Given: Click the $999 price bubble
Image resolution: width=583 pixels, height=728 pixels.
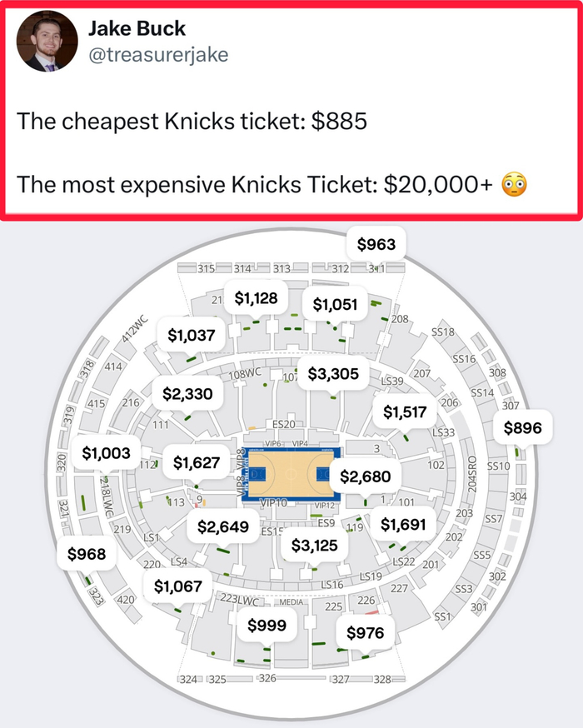Looking at the screenshot, I should (267, 626).
